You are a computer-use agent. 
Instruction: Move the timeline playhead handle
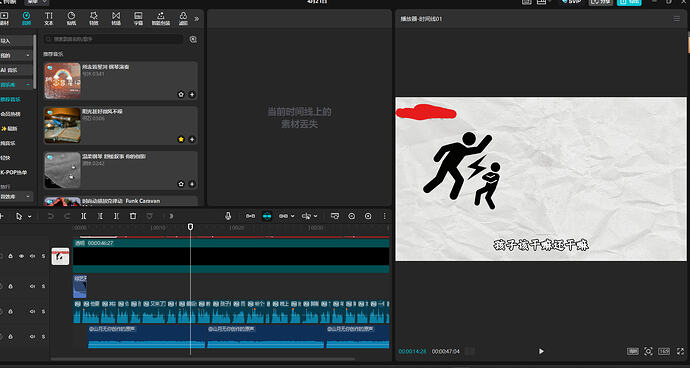tap(191, 227)
